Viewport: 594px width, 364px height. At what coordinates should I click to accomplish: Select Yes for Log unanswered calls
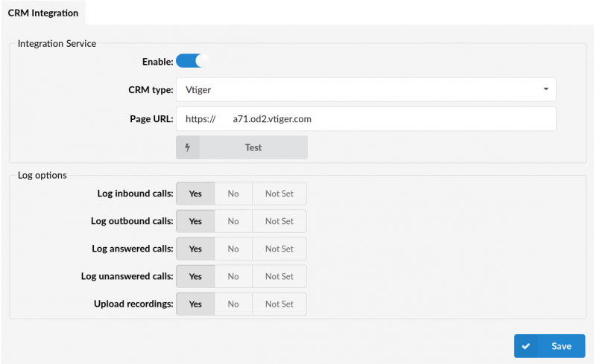click(195, 276)
